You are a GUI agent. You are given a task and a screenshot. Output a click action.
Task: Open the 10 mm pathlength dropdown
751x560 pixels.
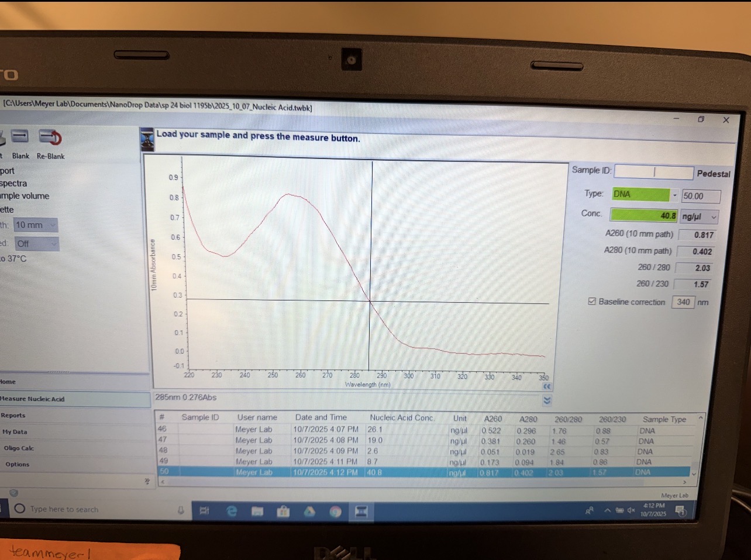[52, 225]
